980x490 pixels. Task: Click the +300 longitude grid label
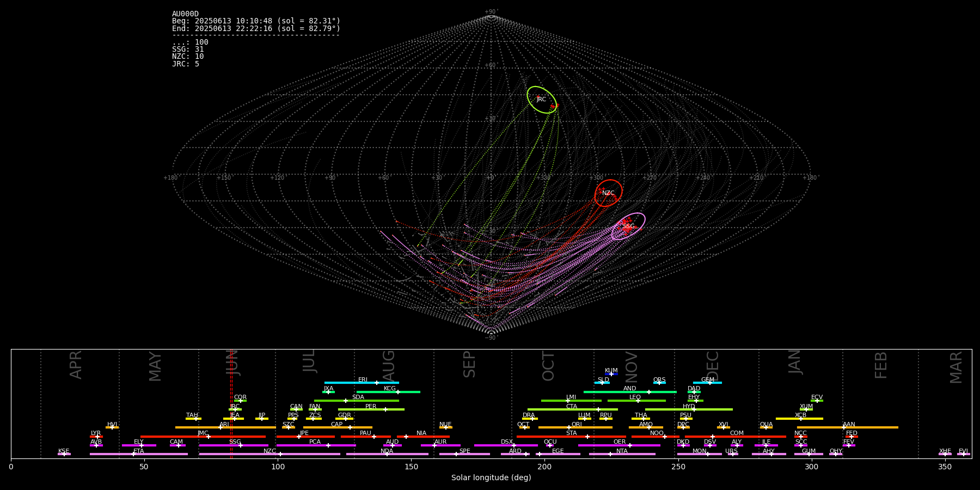coord(597,178)
